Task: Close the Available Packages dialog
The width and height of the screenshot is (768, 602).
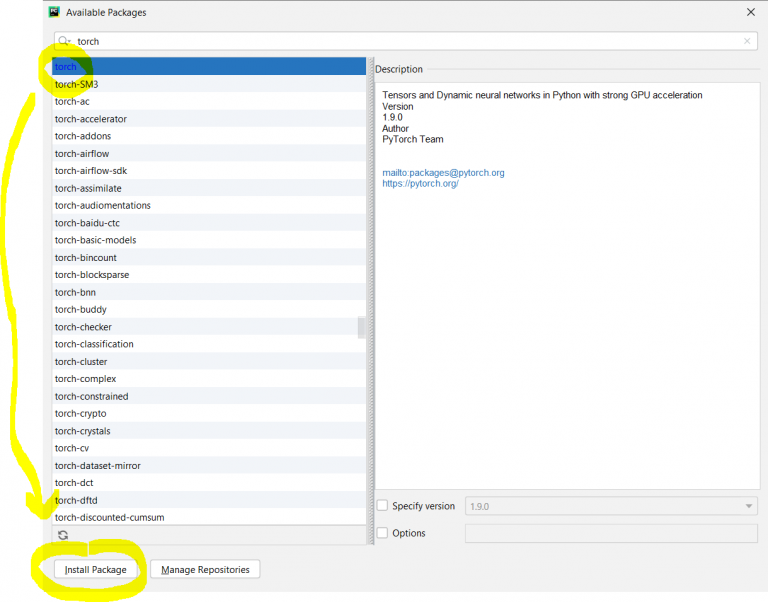Action: 750,12
